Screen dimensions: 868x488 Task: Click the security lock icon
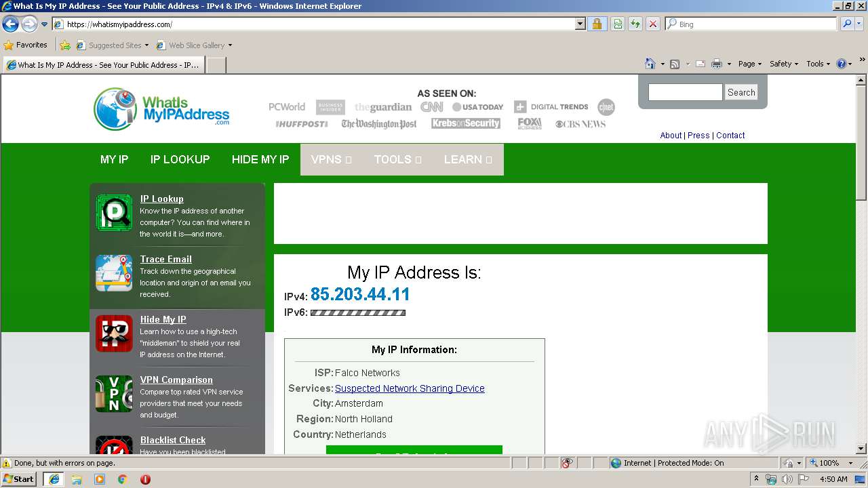[597, 24]
